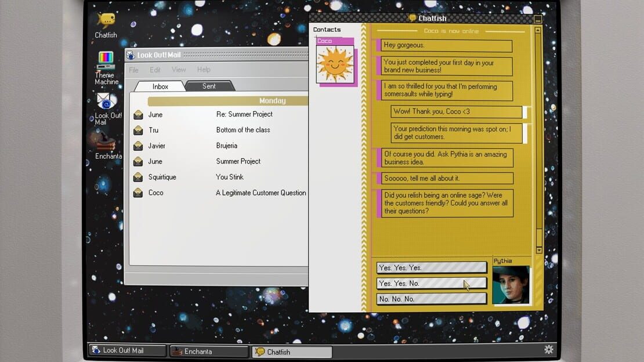Open the Enchanta desktop icon
Screen dimensions: 644x362
click(107, 146)
